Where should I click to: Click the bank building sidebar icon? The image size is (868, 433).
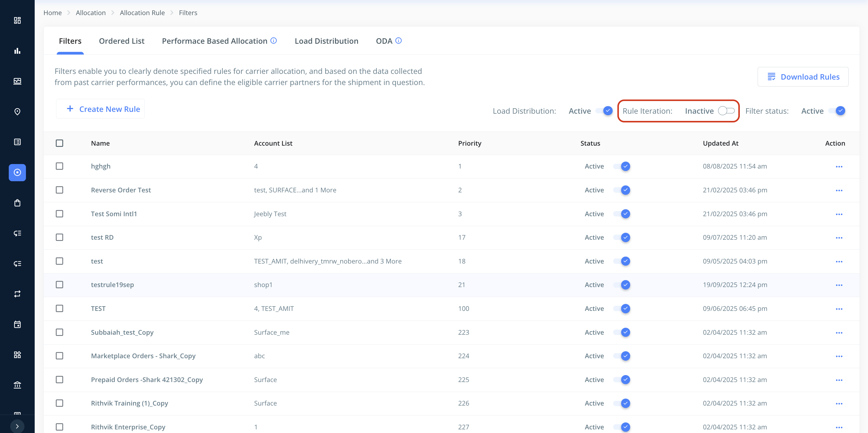tap(17, 385)
